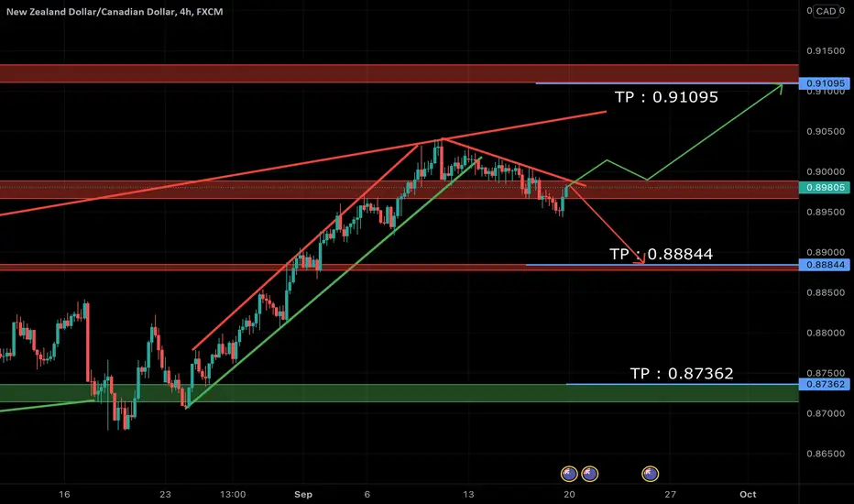Click the 20 date label on the time axis
The width and height of the screenshot is (854, 504).
point(569,494)
